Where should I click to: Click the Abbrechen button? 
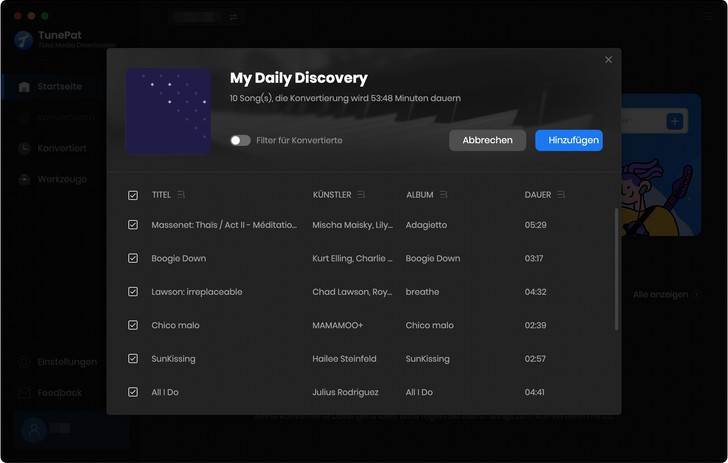488,140
